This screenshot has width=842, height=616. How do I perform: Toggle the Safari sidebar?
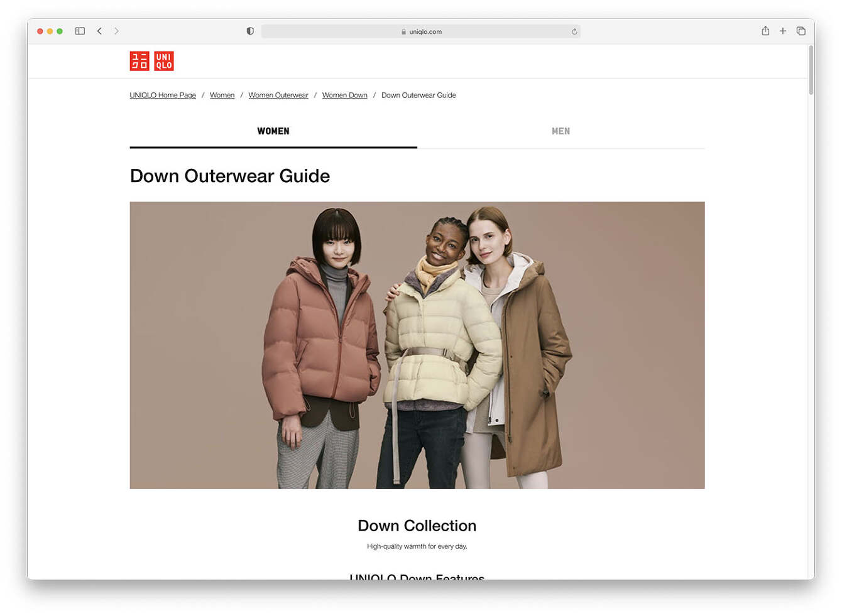coord(79,31)
